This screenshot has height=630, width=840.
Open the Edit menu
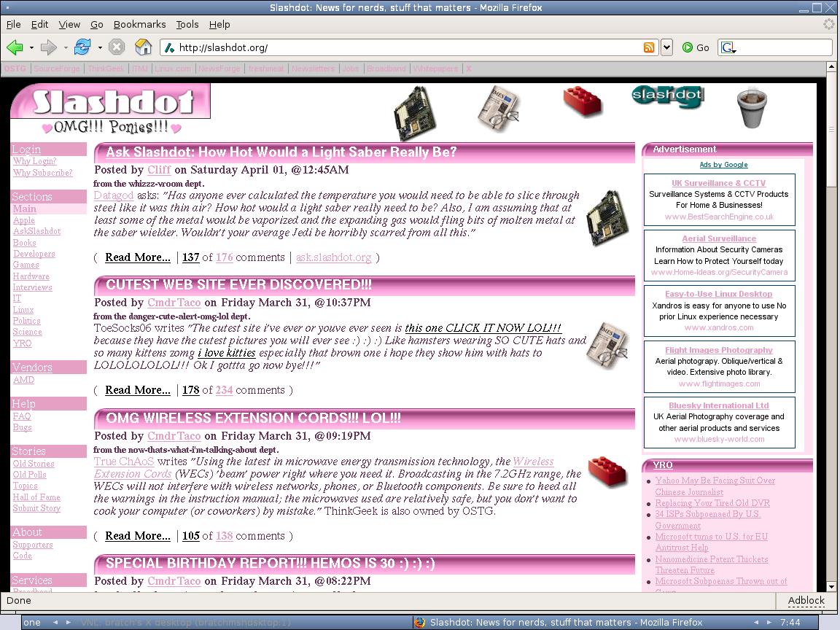click(x=39, y=24)
